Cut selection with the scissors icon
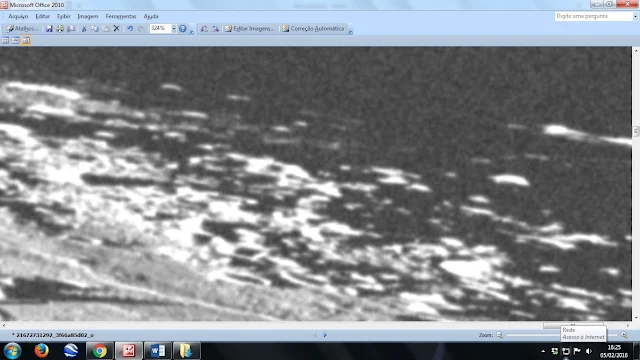640x360 pixels. click(84, 29)
